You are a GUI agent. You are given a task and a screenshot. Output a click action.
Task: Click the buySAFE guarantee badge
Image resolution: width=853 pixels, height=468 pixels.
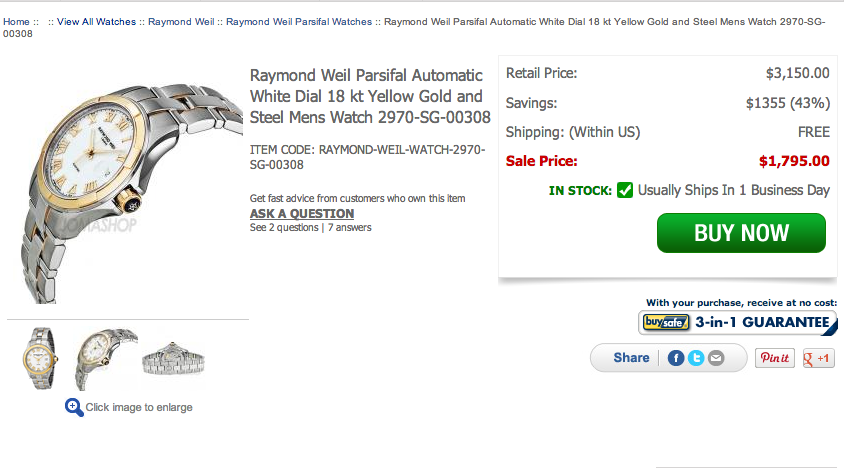point(737,322)
